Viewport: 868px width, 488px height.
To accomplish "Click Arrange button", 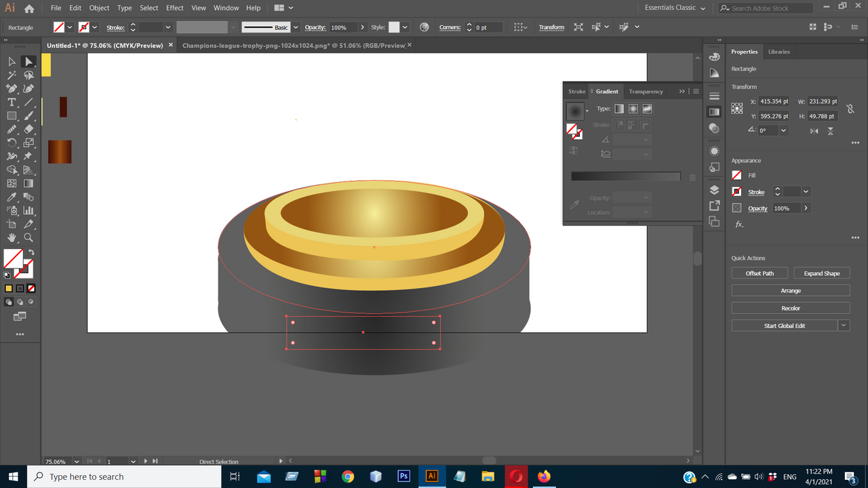I will pyautogui.click(x=791, y=291).
